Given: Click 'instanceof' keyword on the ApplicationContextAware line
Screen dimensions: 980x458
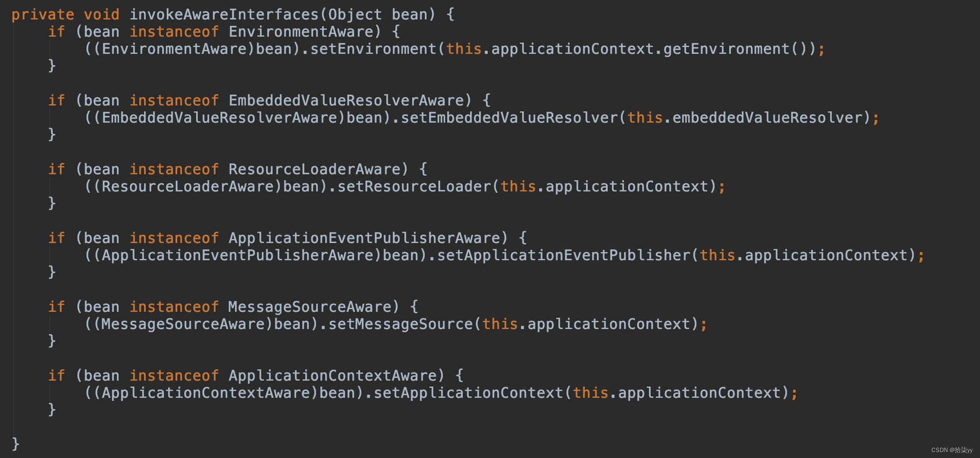Looking at the screenshot, I should point(174,376).
